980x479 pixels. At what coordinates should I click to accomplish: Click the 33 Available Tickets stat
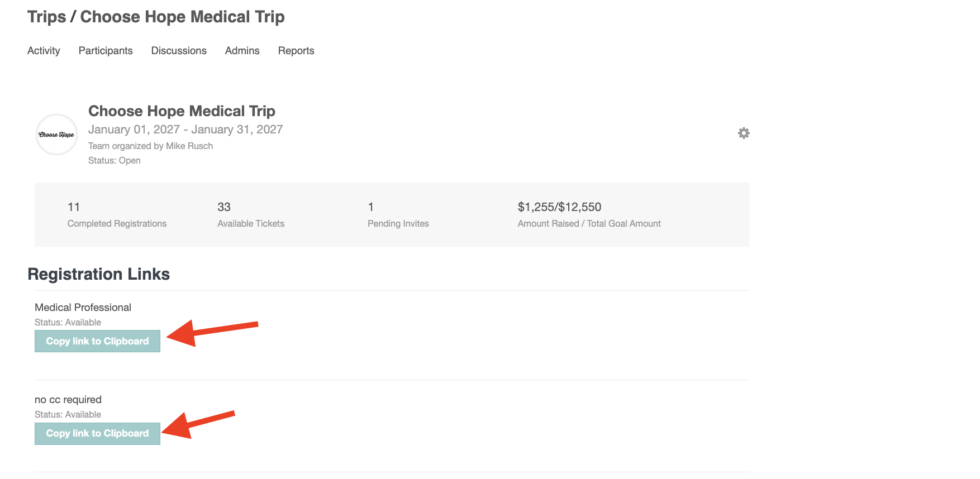point(223,207)
